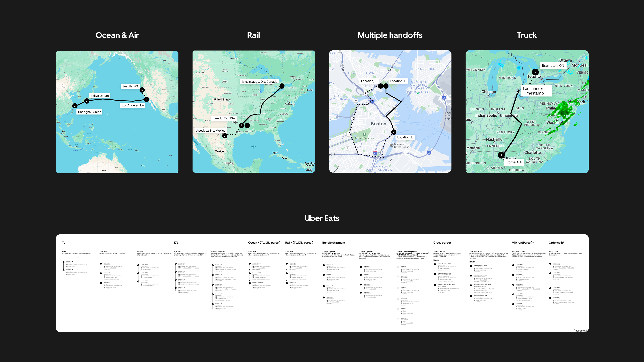This screenshot has height=362, width=644.
Task: Click the large "Boston" city label
Action: coord(379,124)
